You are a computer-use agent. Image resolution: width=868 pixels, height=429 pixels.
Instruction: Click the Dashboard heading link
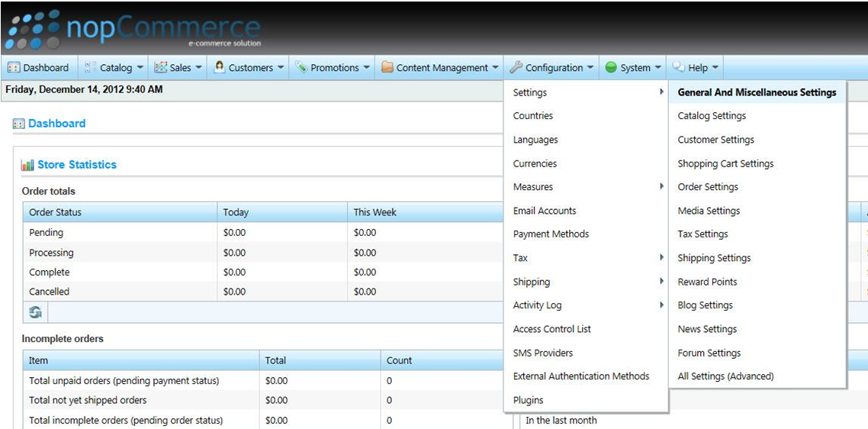point(56,124)
